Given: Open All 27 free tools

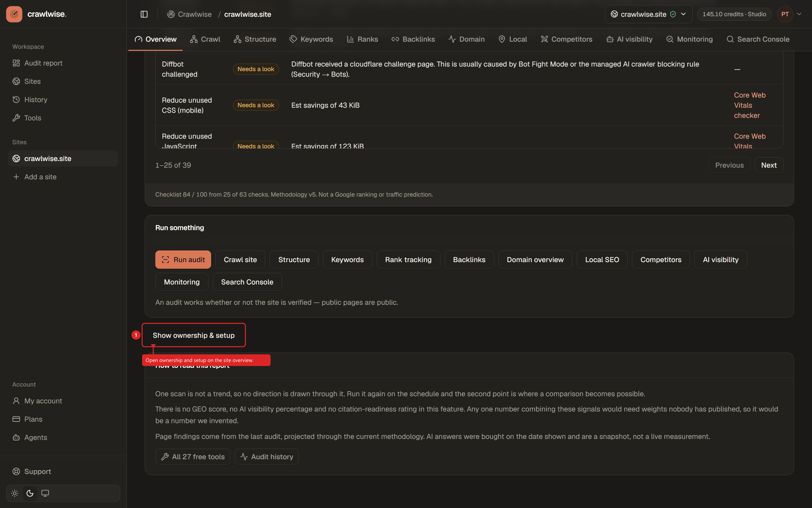Looking at the screenshot, I should (x=193, y=457).
